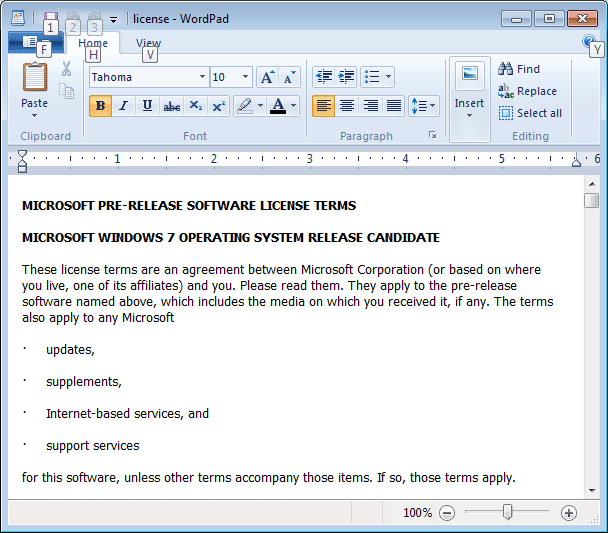Toggle Italic formatting

tap(124, 106)
